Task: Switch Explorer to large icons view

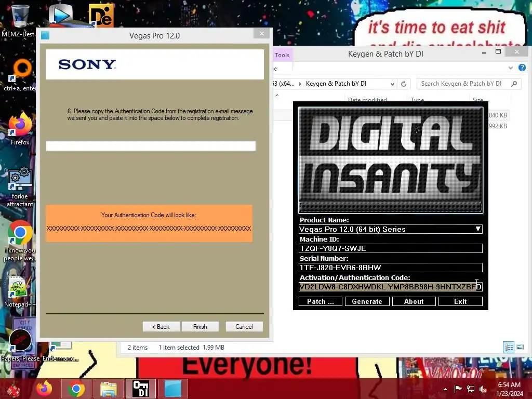Action: coord(520,347)
